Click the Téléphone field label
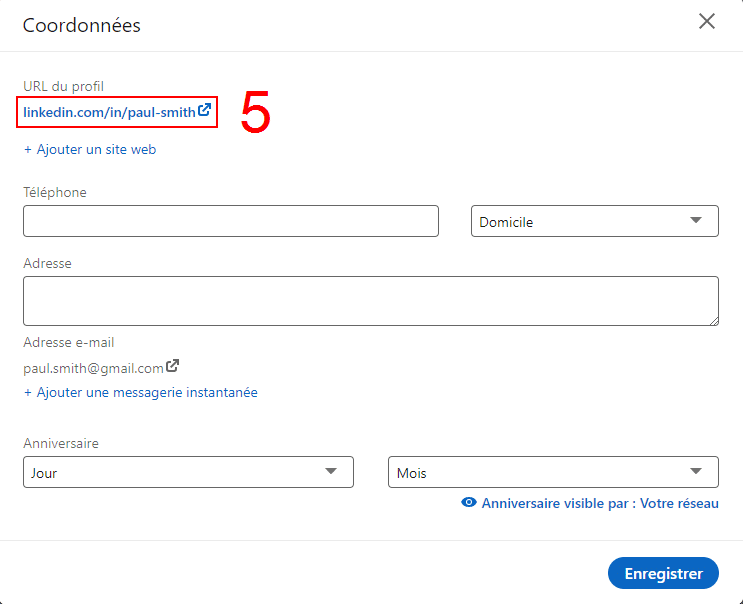Viewport: 743px width, 604px height. point(55,192)
